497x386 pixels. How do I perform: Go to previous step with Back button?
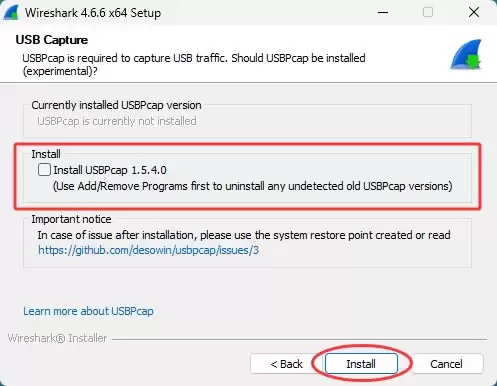pos(286,364)
